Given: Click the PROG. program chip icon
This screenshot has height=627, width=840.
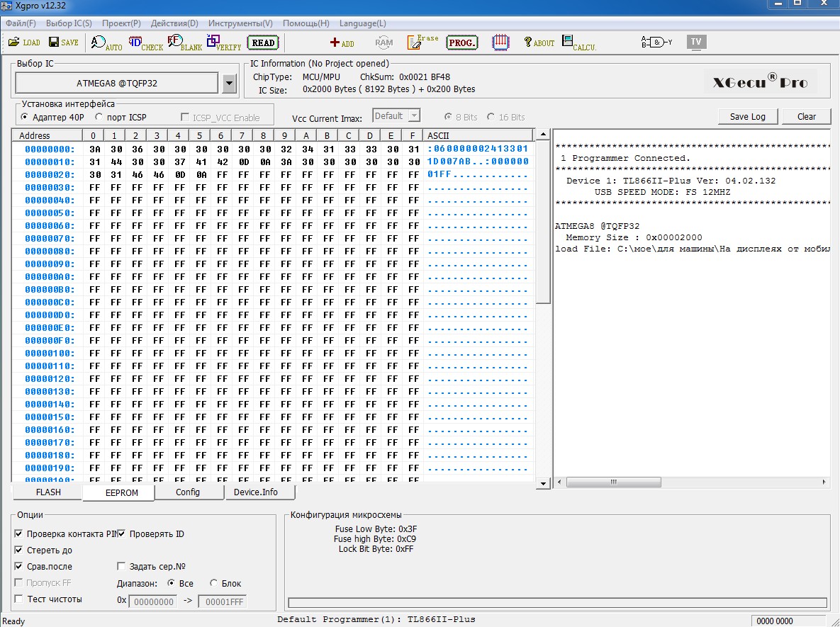Looking at the screenshot, I should pyautogui.click(x=462, y=43).
